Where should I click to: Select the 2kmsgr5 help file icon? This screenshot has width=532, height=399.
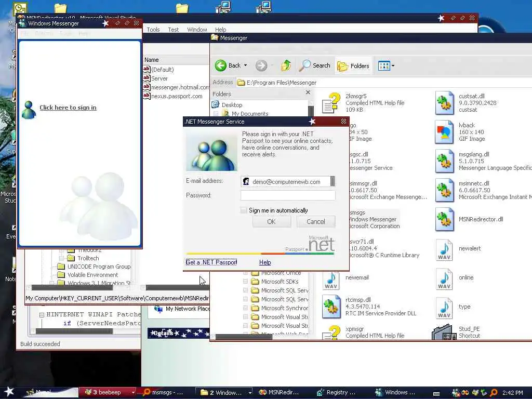[331, 103]
